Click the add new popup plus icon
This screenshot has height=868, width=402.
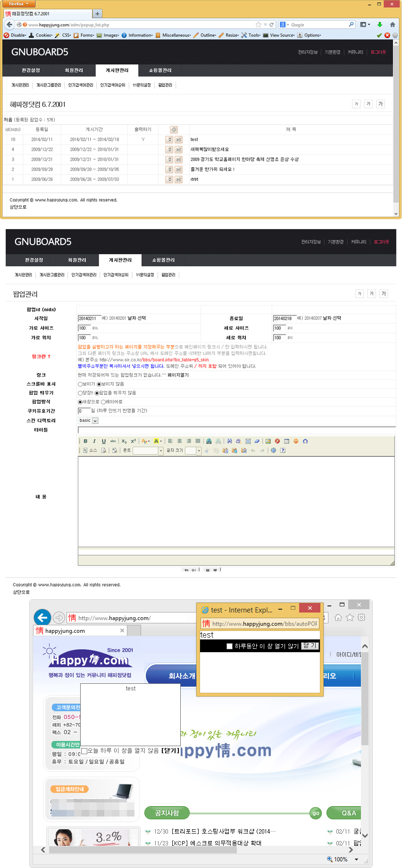click(174, 129)
